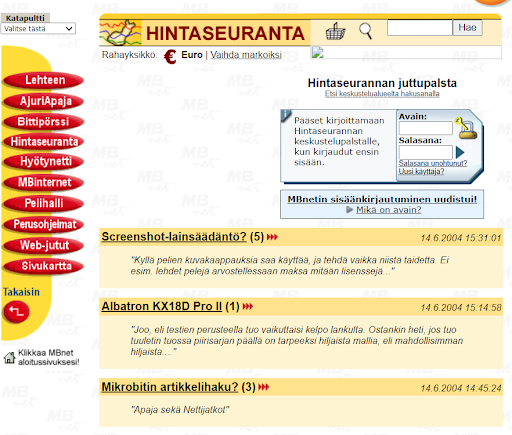This screenshot has height=435, width=512.
Task: Click the magnifying glass search icon
Action: (x=365, y=31)
